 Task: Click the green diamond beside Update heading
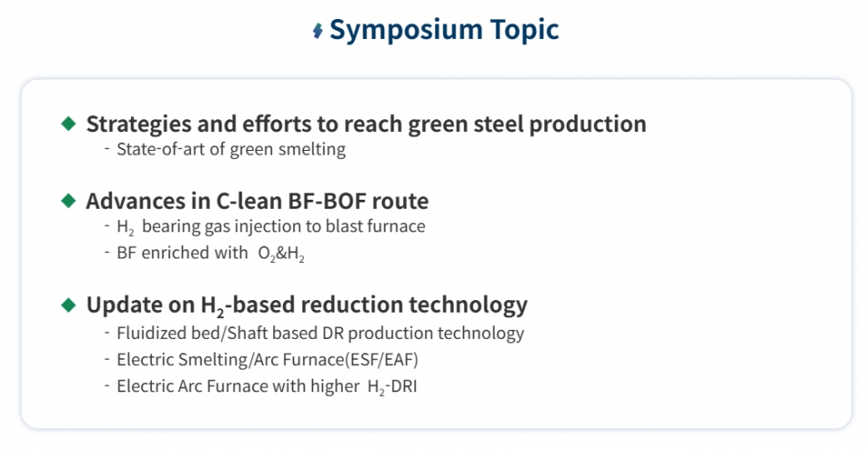pos(69,305)
